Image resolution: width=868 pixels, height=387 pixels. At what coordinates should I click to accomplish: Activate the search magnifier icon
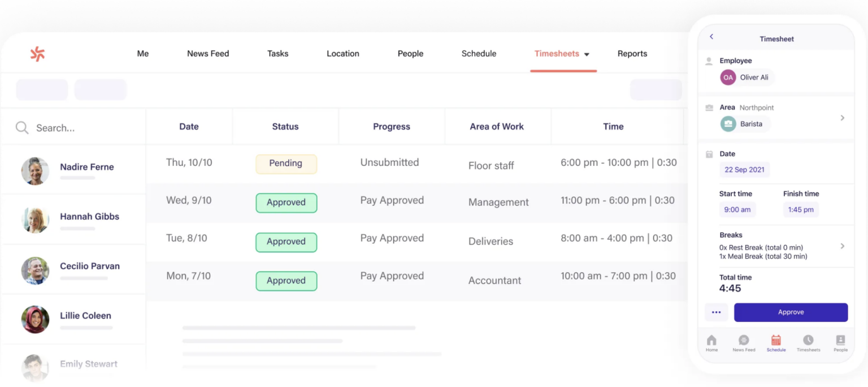tap(21, 128)
